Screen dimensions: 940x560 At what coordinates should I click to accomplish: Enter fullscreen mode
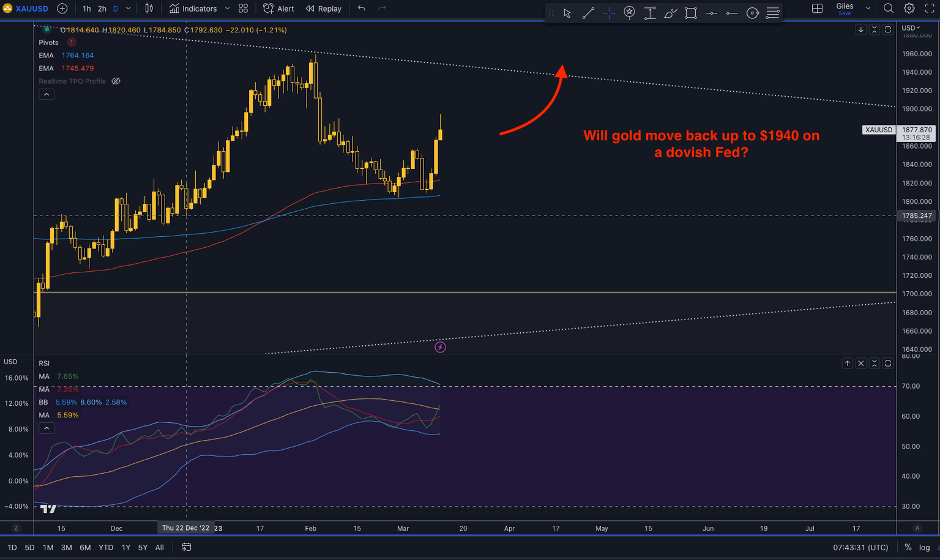point(930,9)
